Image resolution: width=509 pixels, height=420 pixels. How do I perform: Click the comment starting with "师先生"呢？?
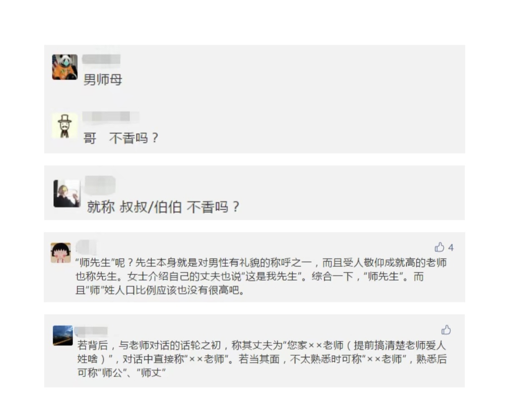point(261,263)
